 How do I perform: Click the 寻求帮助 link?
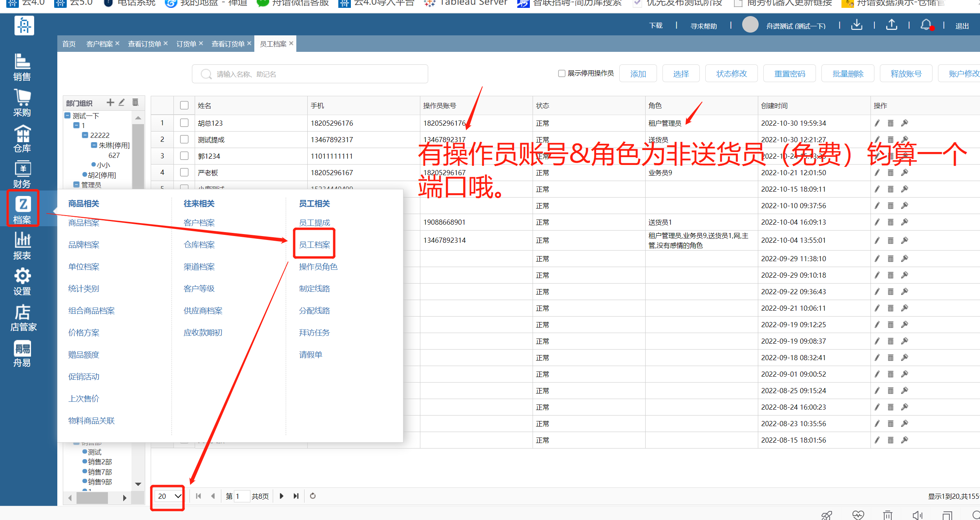[x=704, y=26]
